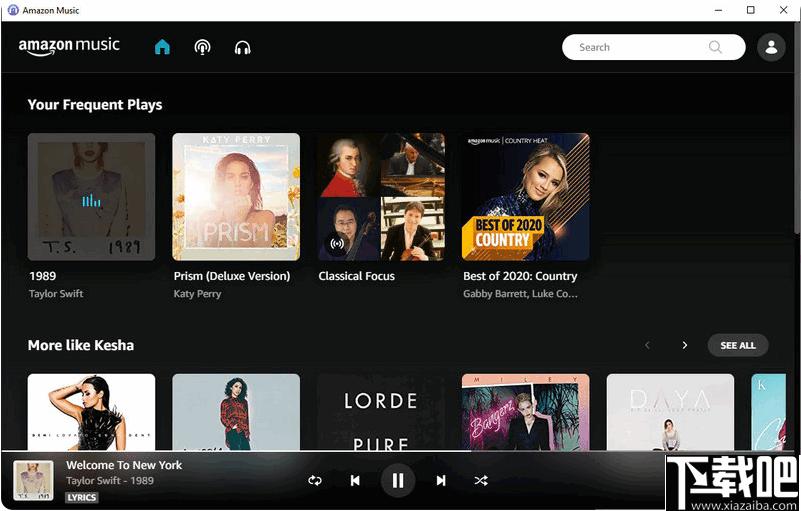Viewport: 801px width, 511px height.
Task: Go to the Home tab icon
Action: [x=162, y=47]
